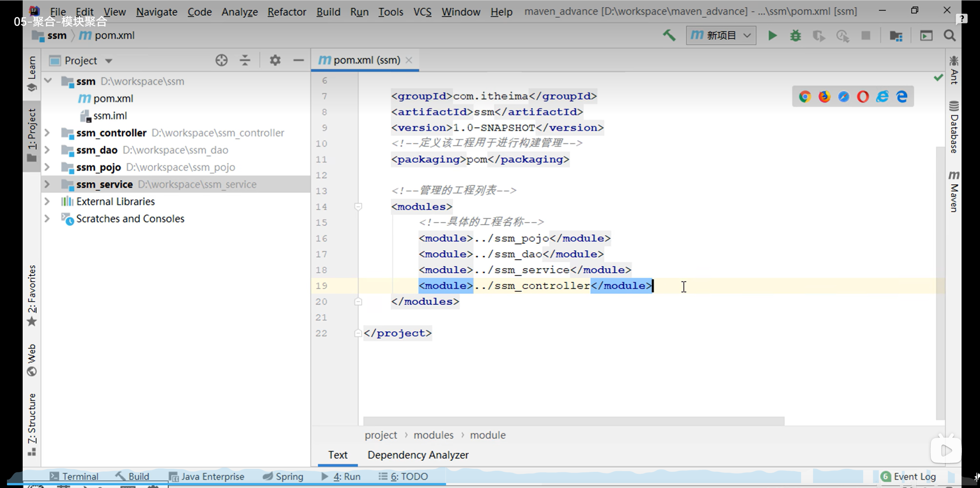Viewport: 980px width, 488px height.
Task: Click the editor horizontal scrollbar
Action: pos(573,421)
